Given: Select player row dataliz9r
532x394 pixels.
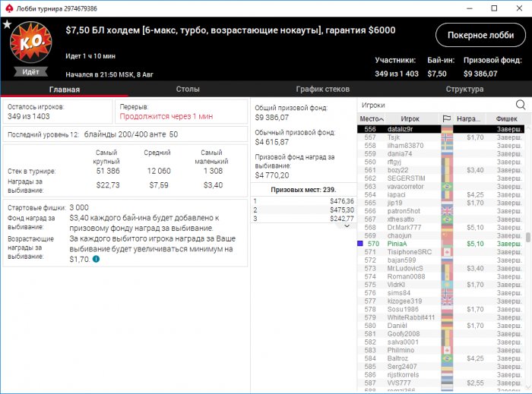Looking at the screenshot, I should 441,129.
